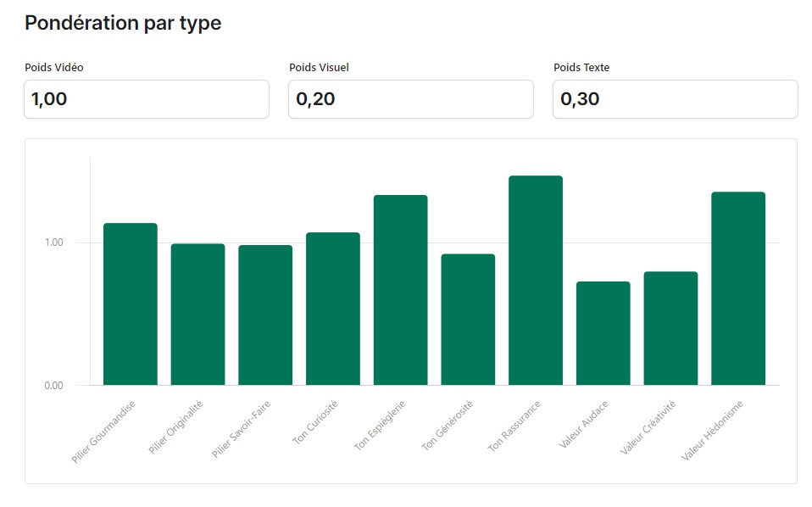Click the Poids Vidéo input field

coord(146,99)
